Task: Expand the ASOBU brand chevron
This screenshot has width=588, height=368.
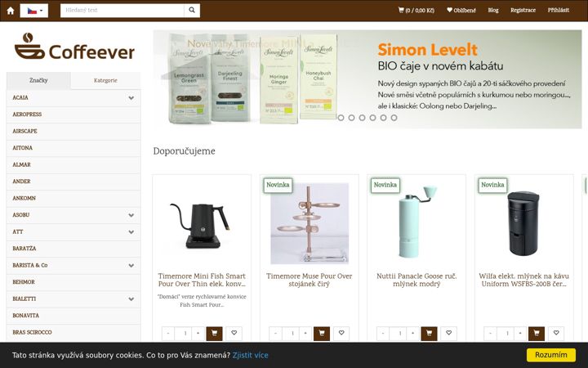Action: point(131,215)
